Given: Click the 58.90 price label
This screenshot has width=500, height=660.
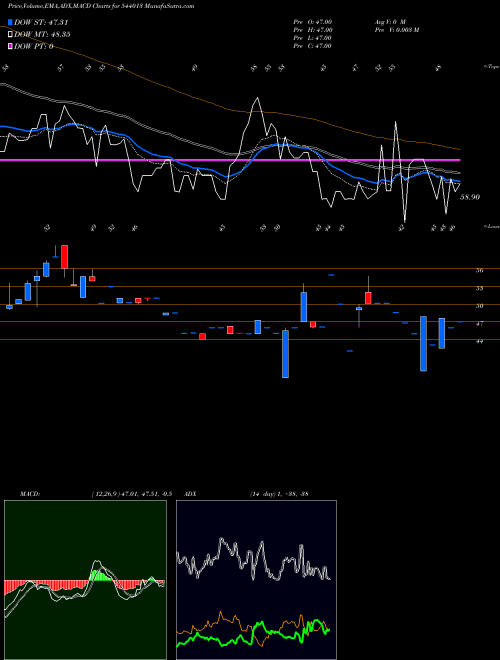Looking at the screenshot, I should 470,197.
